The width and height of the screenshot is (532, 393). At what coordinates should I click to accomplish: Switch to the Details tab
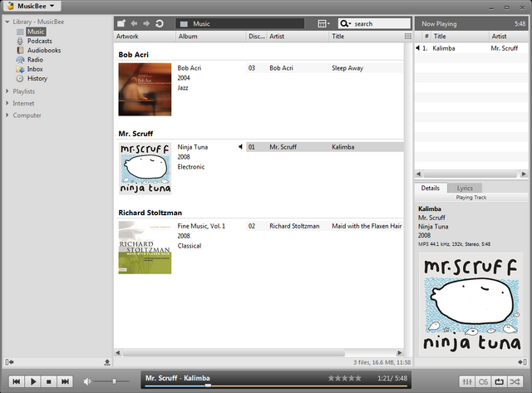(x=431, y=188)
